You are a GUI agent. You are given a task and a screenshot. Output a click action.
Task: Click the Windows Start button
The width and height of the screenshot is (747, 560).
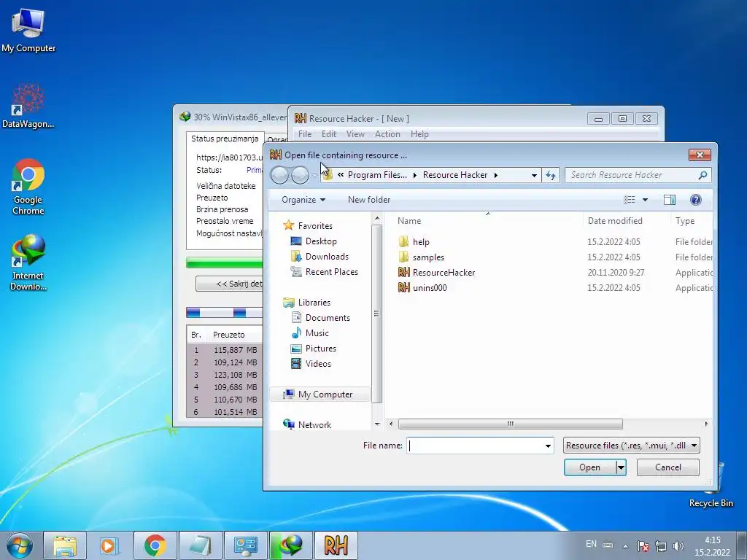[19, 545]
